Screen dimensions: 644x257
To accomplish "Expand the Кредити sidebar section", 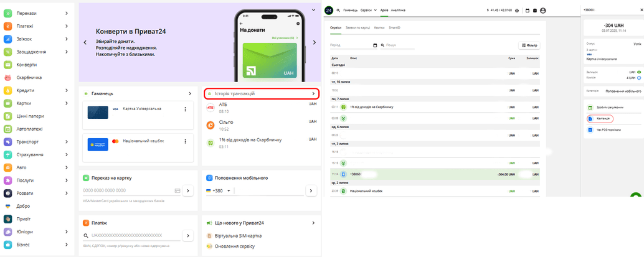I will coord(67,90).
